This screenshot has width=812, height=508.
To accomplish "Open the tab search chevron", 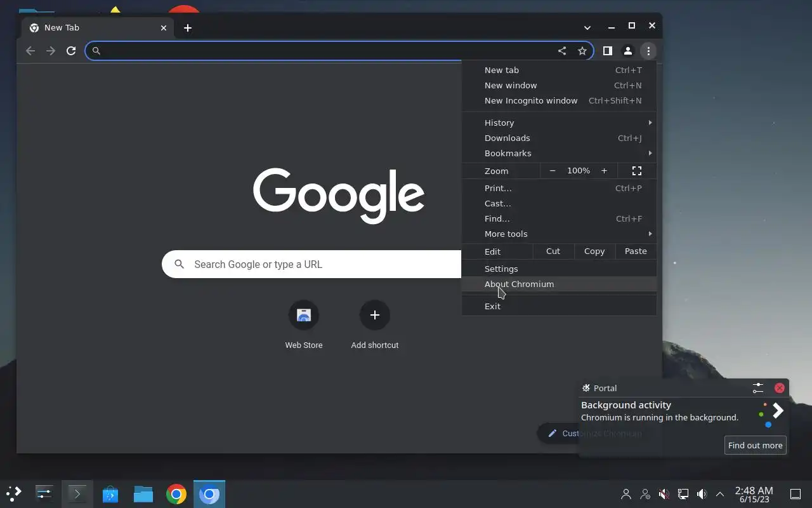I will tap(587, 27).
